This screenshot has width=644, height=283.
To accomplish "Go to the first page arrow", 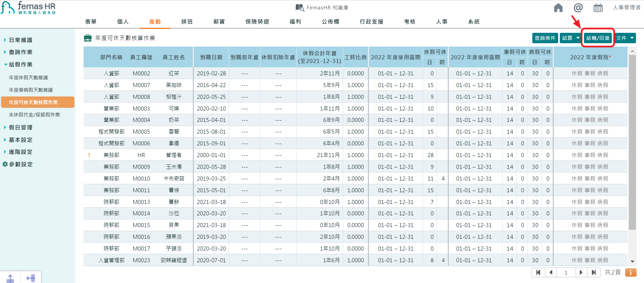I will 538,272.
